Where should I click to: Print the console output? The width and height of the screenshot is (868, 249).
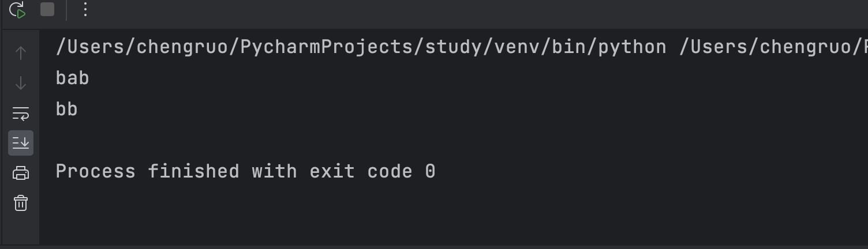[x=21, y=173]
